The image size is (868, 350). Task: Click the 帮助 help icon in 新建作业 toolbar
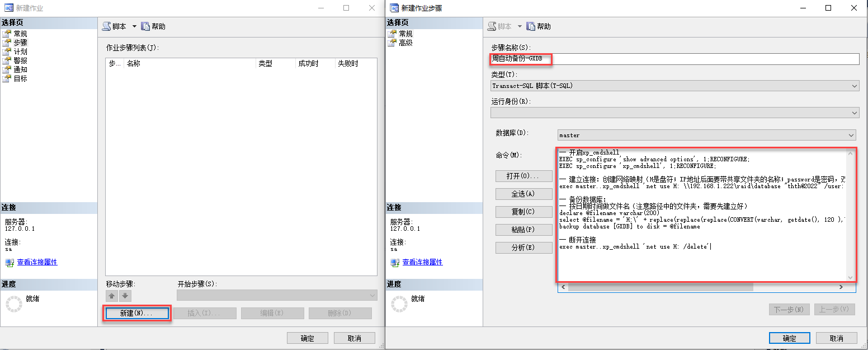tap(145, 26)
